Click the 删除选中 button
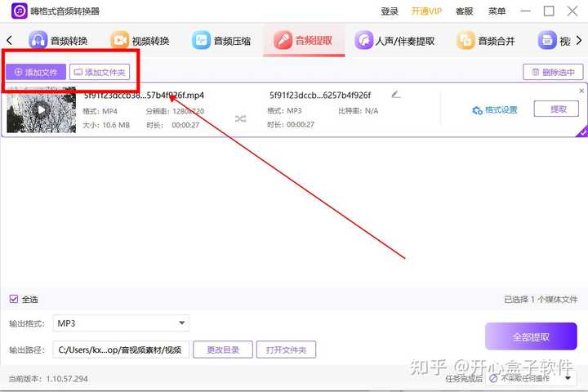 tap(553, 72)
